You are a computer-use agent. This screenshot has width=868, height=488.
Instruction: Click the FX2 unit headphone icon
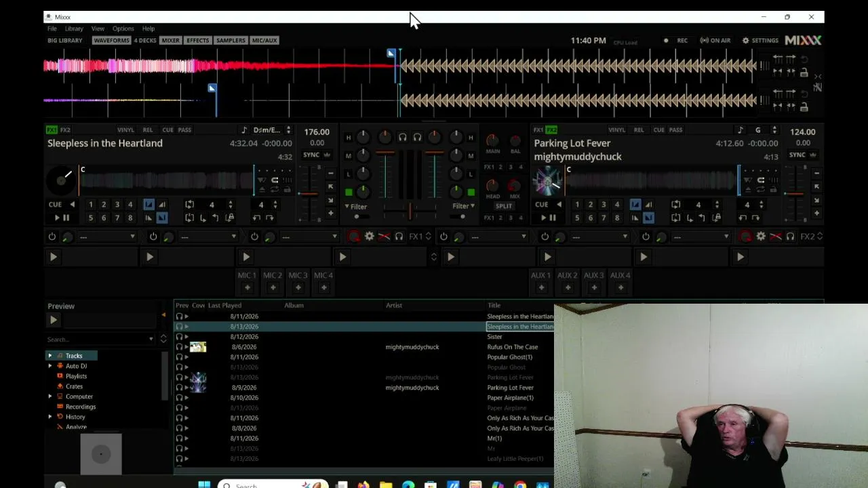(790, 237)
